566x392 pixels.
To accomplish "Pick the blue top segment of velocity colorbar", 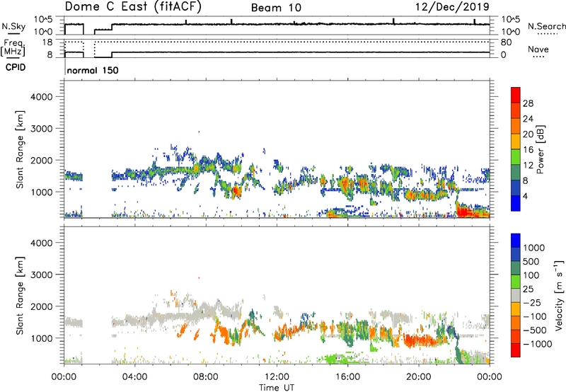I will pos(516,241).
